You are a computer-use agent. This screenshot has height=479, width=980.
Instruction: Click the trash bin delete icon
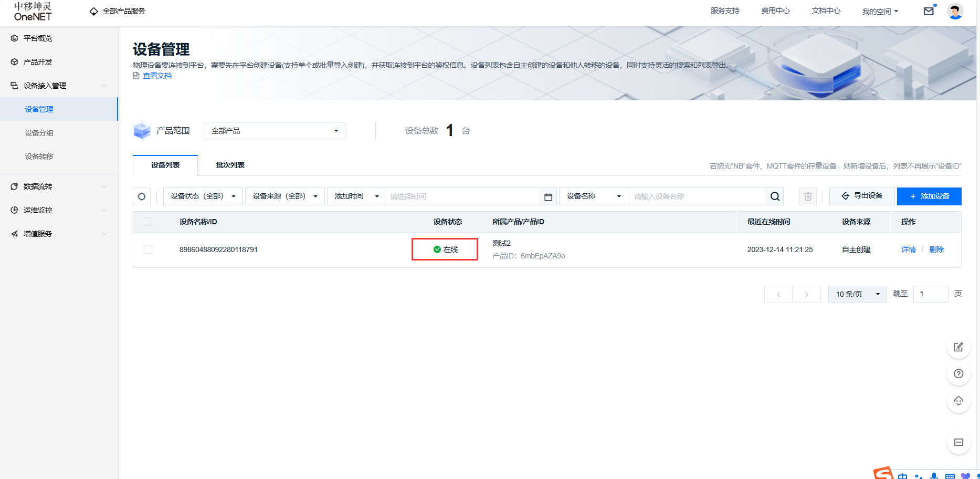(x=807, y=196)
